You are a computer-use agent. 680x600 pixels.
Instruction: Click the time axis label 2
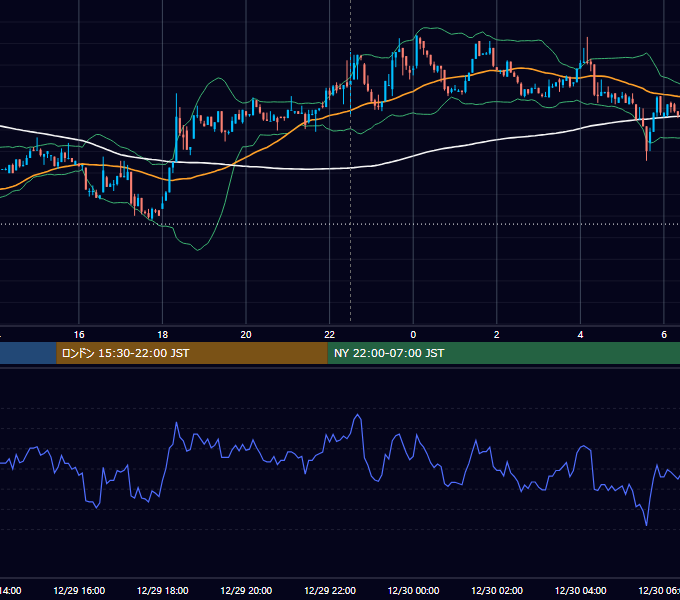click(497, 335)
